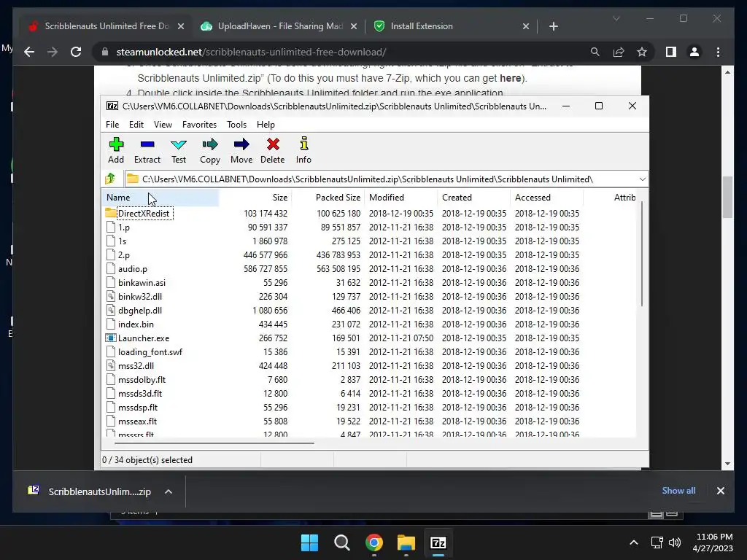This screenshot has height=560, width=747.
Task: Sort by Packed Size column header
Action: coord(328,197)
